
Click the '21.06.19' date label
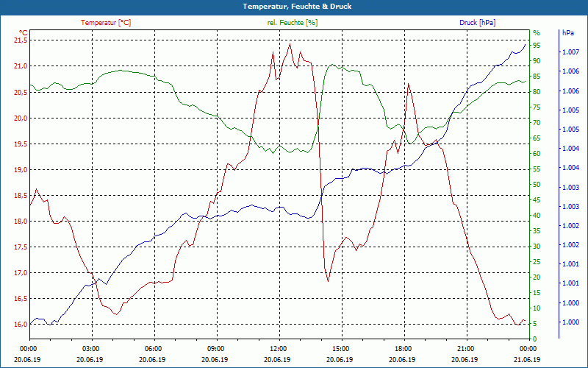(528, 359)
